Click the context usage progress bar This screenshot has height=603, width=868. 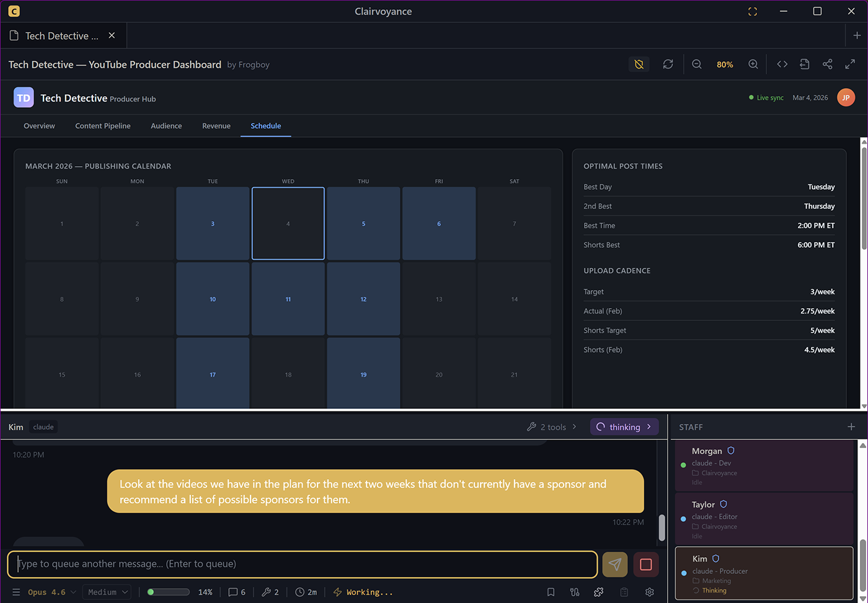click(169, 592)
